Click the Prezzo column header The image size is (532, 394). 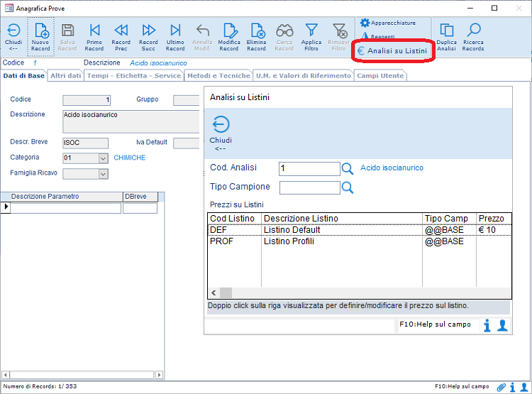(x=494, y=219)
